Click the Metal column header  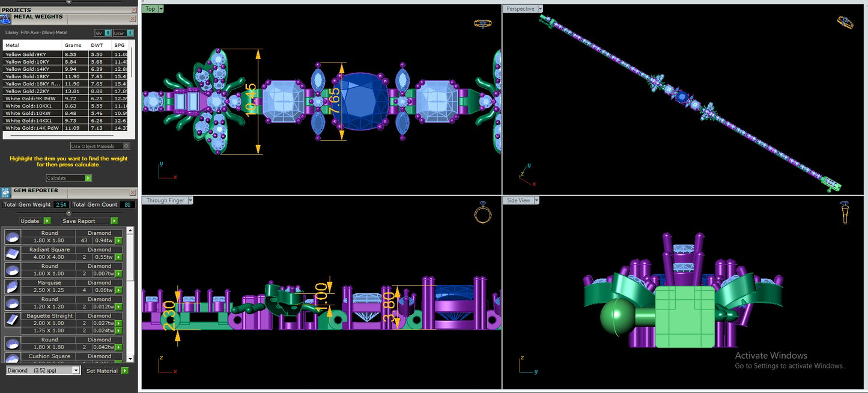32,45
